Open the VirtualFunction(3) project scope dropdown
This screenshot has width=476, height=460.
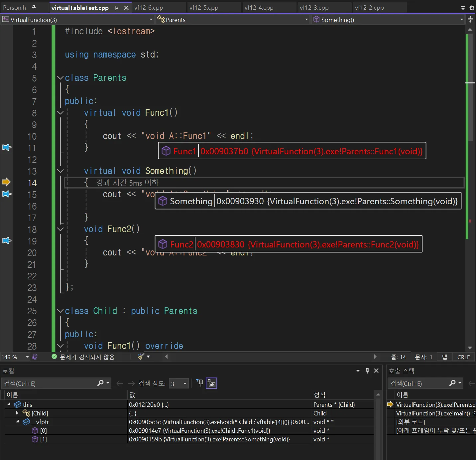pos(151,20)
